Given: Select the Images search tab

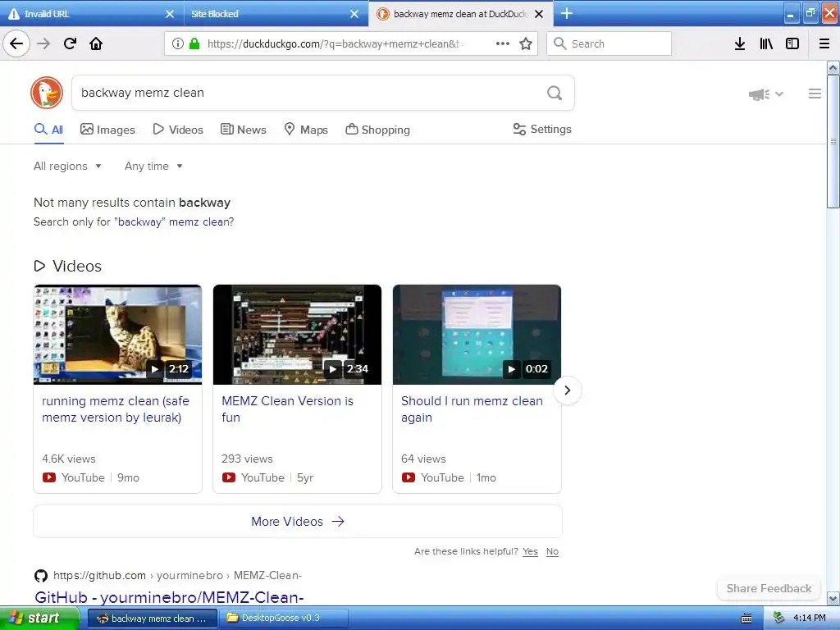Looking at the screenshot, I should click(107, 130).
